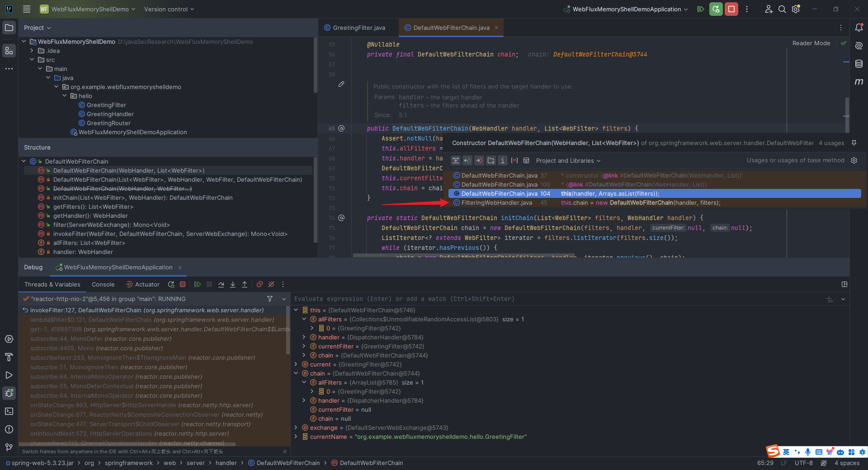Screen dimensions: 868x470
Task: Toggle Reader Mode in editor
Action: tap(811, 43)
